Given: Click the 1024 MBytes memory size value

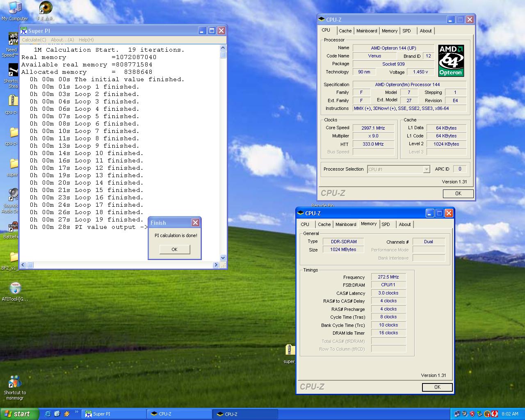Looking at the screenshot, I should (344, 249).
